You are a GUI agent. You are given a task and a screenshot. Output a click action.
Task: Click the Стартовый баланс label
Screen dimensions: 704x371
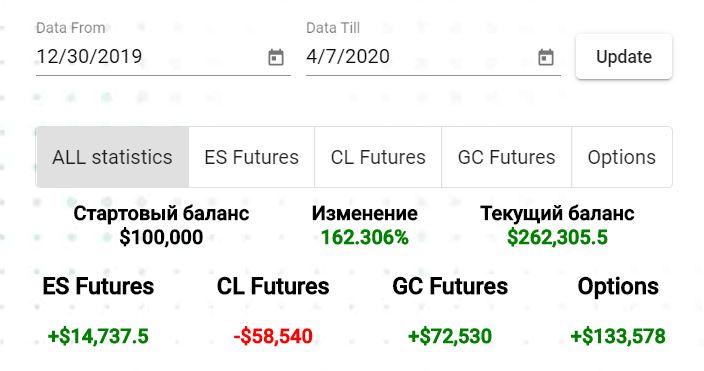[x=161, y=213]
